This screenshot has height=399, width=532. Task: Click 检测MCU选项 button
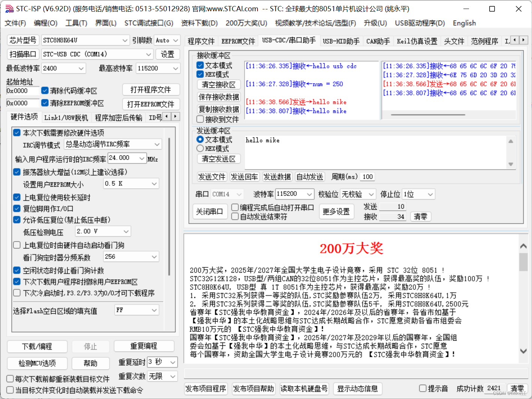[x=37, y=363]
